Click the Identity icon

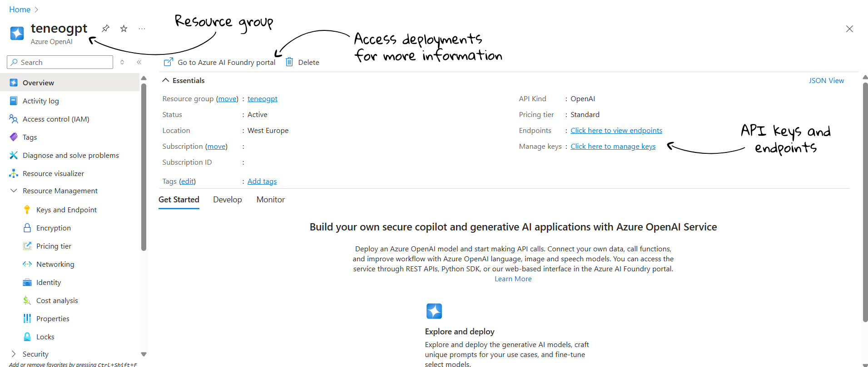(27, 282)
